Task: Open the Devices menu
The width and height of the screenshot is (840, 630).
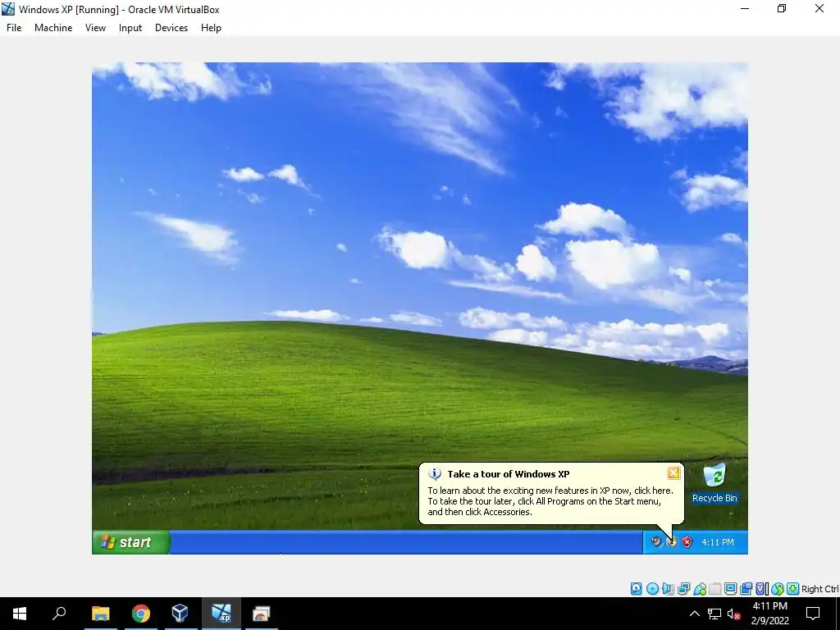Action: pyautogui.click(x=171, y=28)
